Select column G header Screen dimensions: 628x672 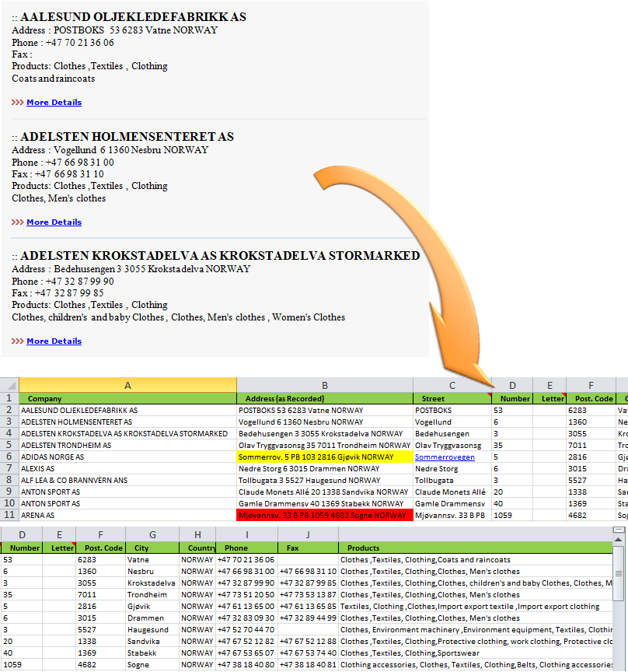pyautogui.click(x=152, y=534)
